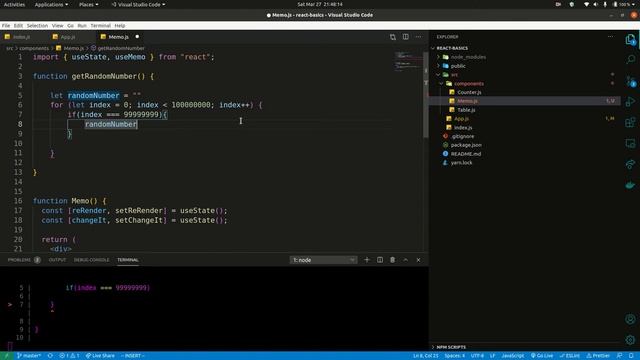Open the Source Control view icon
This screenshot has height=360, width=640.
630,81
